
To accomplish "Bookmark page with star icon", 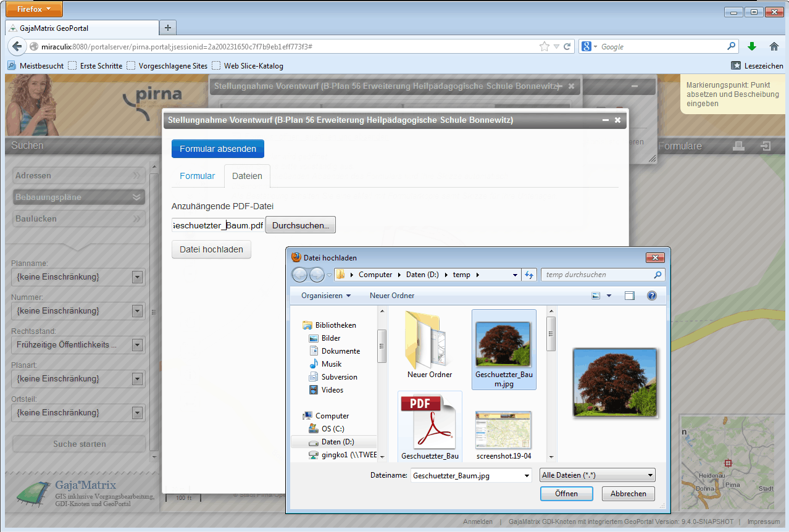I will click(x=544, y=46).
